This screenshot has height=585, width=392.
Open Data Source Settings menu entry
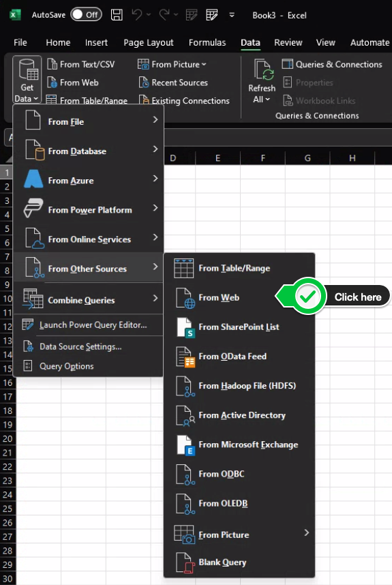(89, 346)
